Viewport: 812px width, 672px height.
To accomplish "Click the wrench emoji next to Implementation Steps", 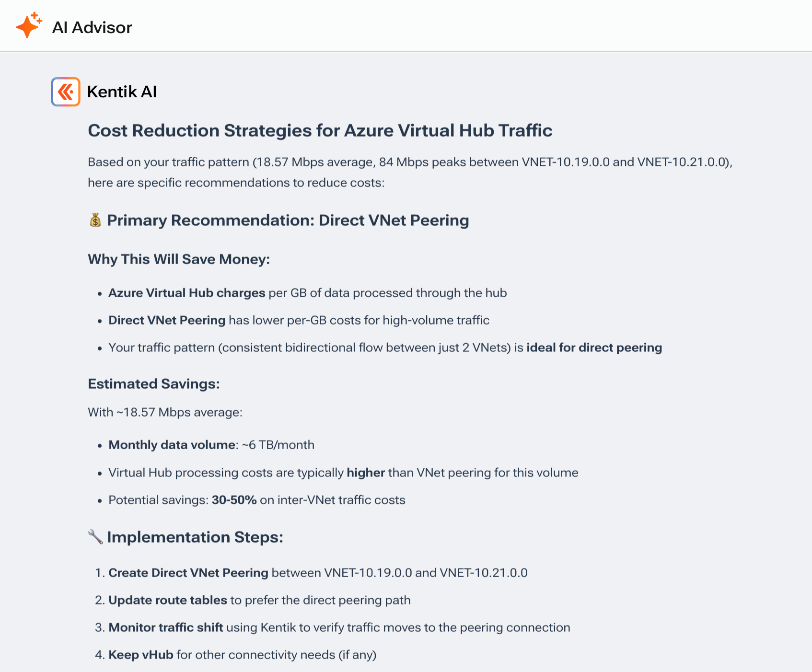I will pos(95,537).
